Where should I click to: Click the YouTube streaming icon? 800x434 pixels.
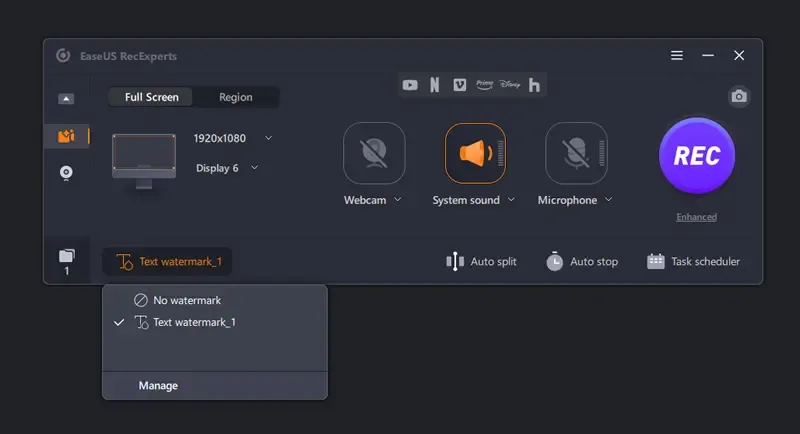click(x=410, y=85)
